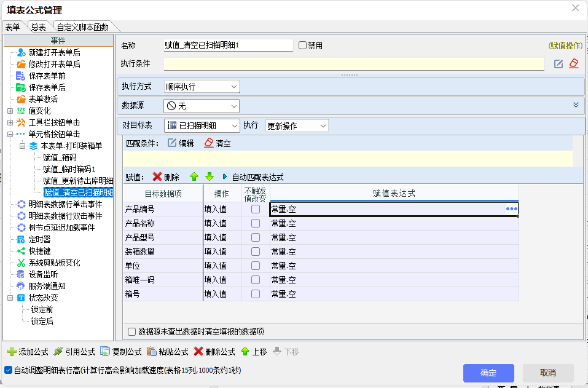
Task: Toggle 不触发值改变 for 箱唯一码 row
Action: tap(256, 280)
